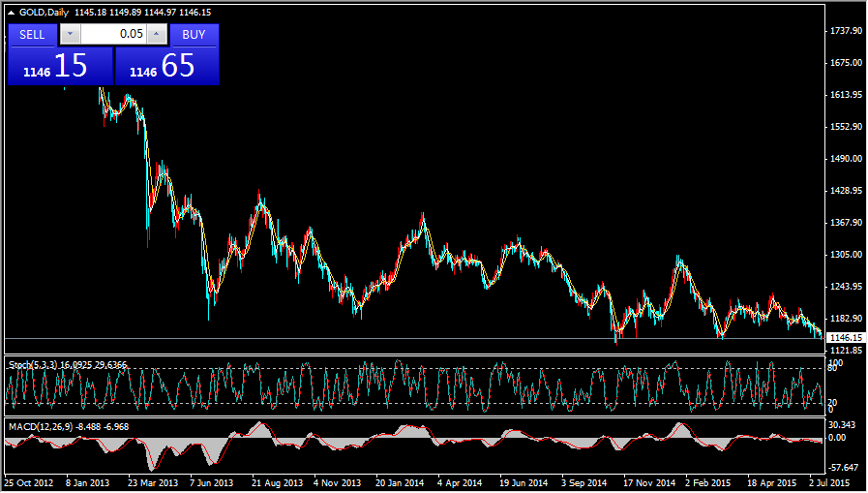Increase trade volume with up arrow

coord(157,35)
